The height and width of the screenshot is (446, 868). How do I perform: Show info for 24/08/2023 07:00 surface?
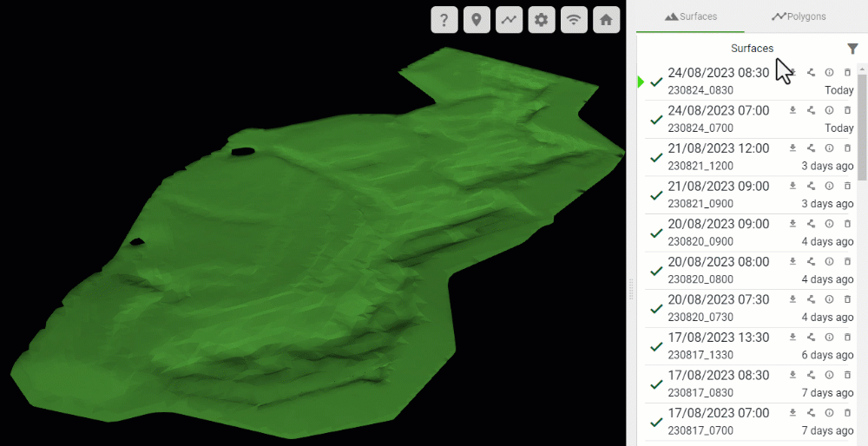click(829, 110)
